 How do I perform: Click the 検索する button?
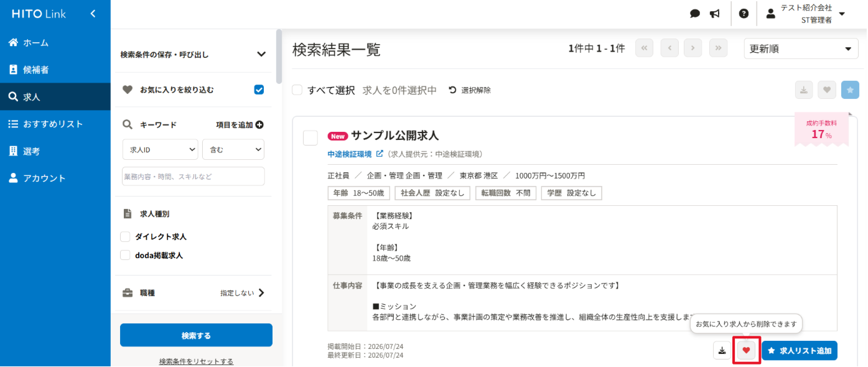196,335
